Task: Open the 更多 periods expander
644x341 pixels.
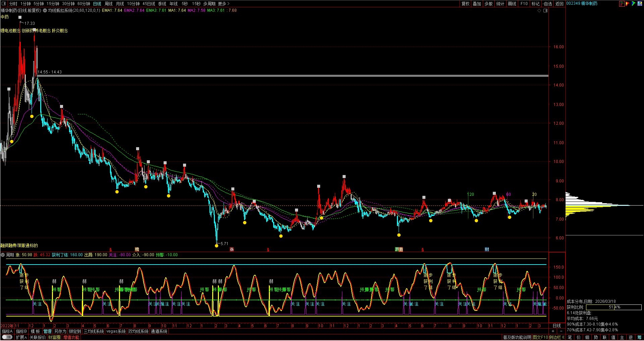Action: [224, 4]
